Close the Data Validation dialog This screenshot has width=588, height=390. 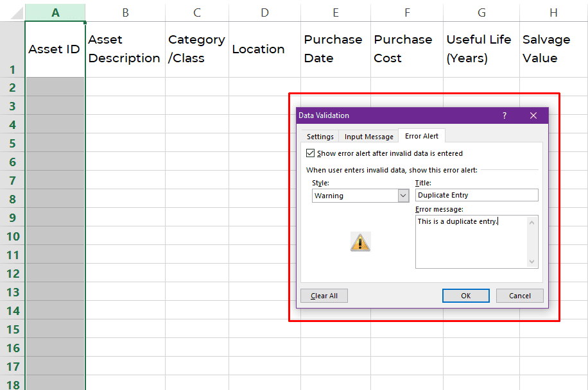coord(533,115)
